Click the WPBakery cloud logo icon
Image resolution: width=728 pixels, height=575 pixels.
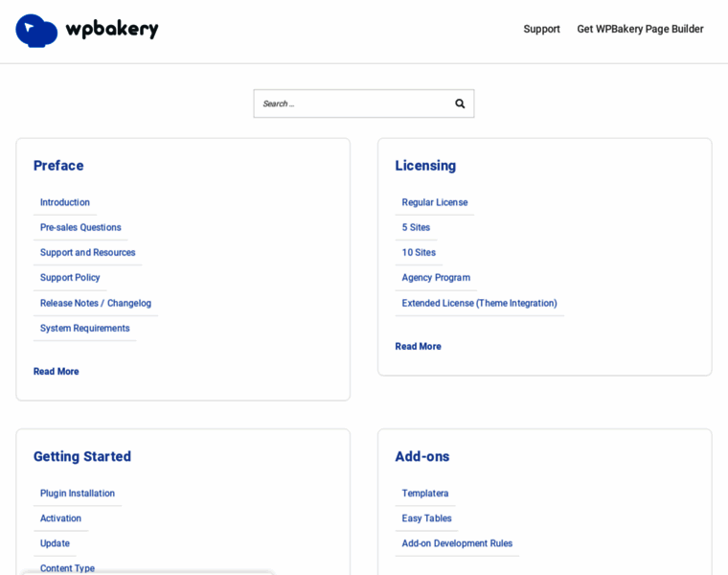(36, 31)
